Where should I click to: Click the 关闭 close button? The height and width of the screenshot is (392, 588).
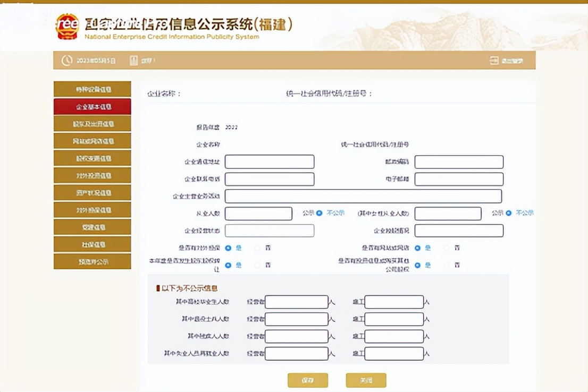coord(366,380)
